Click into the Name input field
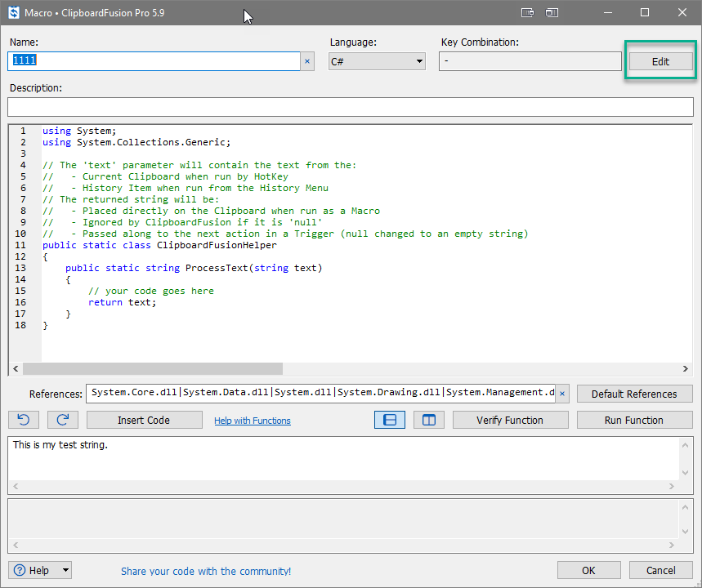This screenshot has width=702, height=588. click(x=154, y=61)
